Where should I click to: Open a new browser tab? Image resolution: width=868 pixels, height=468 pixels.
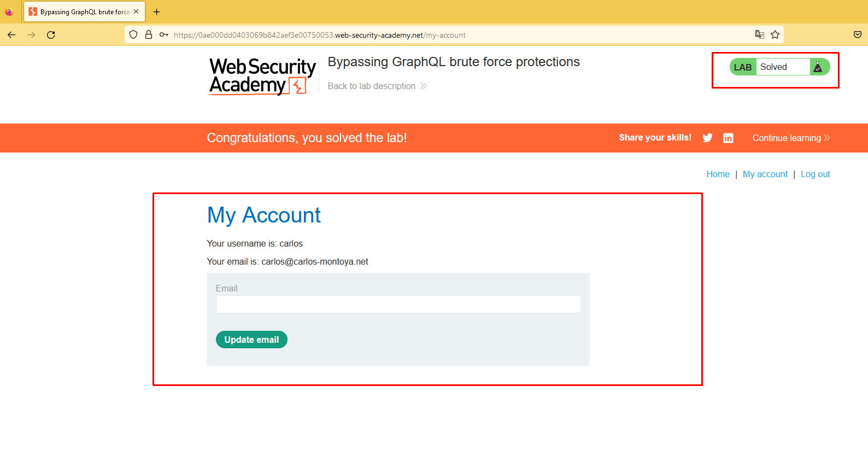[157, 11]
